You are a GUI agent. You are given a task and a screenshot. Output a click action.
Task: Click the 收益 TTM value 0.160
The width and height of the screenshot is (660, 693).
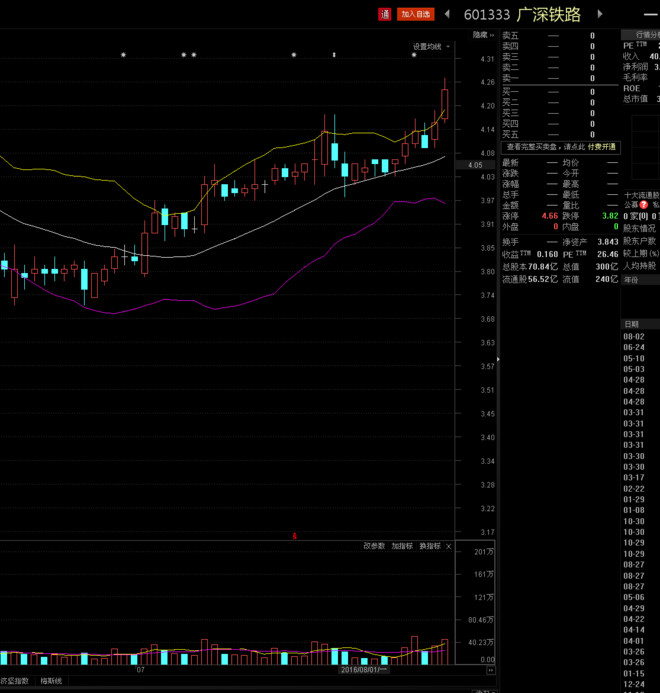coord(547,255)
